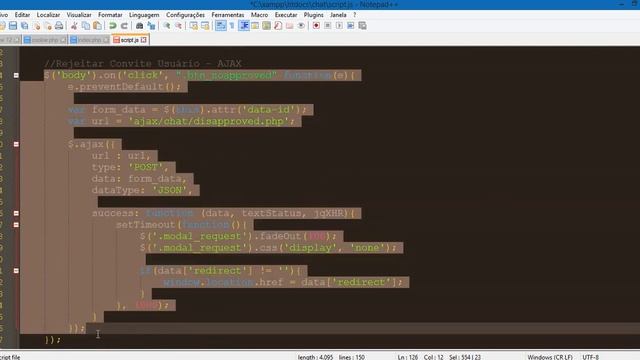Image resolution: width=640 pixels, height=360 pixels.
Task: Start macro recording with red dot icon
Action: [316, 26]
